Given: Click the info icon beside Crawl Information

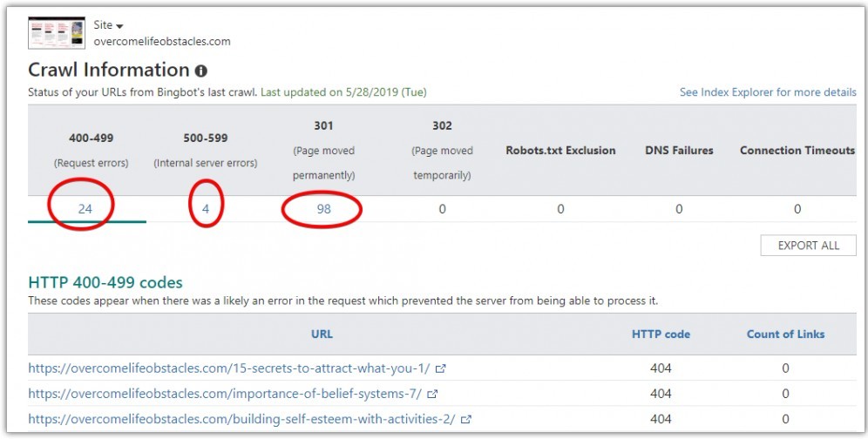Looking at the screenshot, I should click(201, 71).
